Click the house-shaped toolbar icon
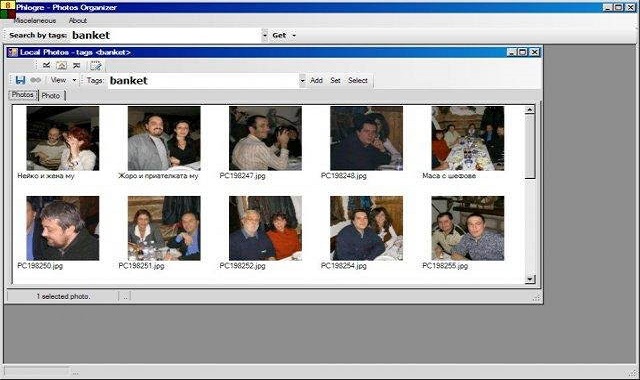The height and width of the screenshot is (380, 640). [x=61, y=65]
